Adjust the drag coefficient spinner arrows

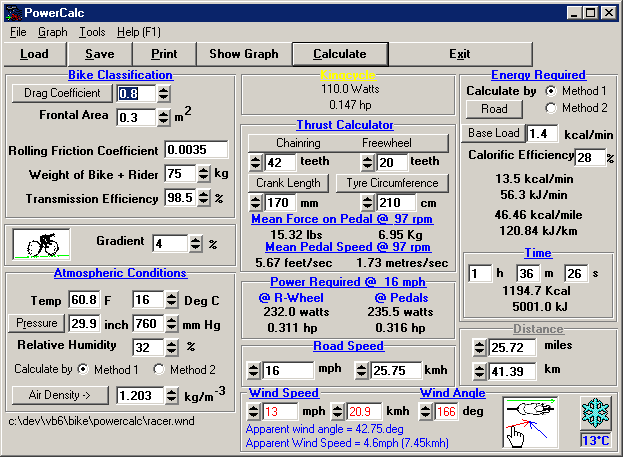tap(163, 94)
